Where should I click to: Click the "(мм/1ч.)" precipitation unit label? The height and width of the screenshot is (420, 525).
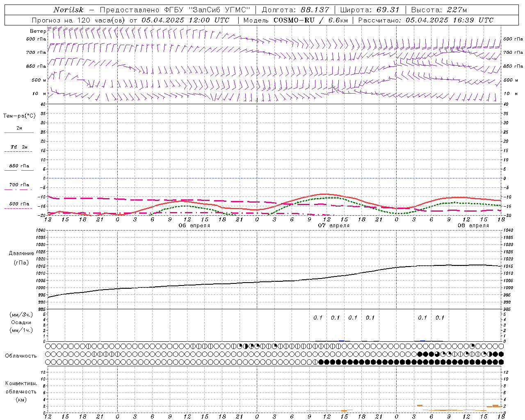21,330
